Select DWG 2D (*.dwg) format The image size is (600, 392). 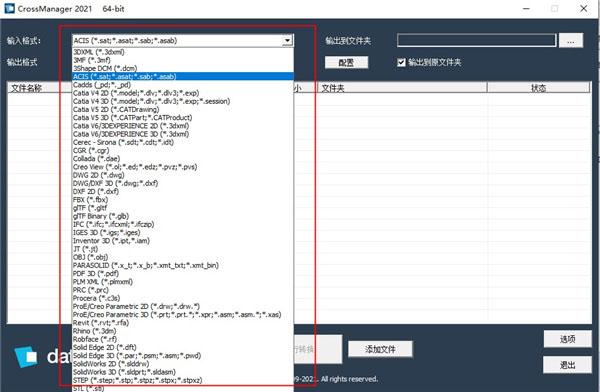(183, 175)
